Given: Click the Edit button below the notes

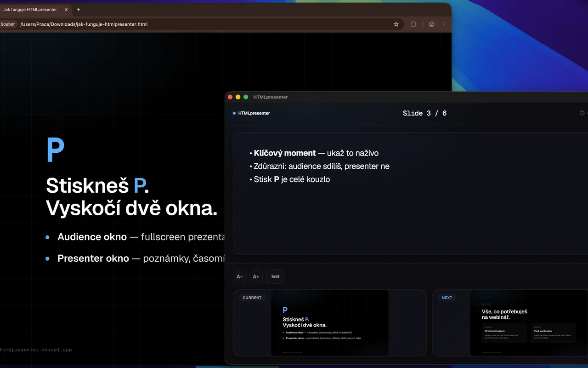Looking at the screenshot, I should (276, 276).
